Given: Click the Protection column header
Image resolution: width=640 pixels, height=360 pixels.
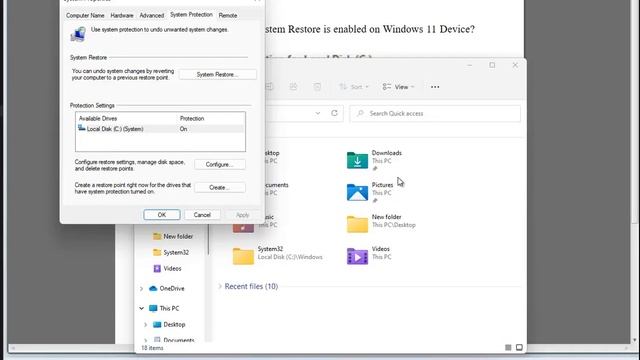Looking at the screenshot, I should pyautogui.click(x=192, y=118).
